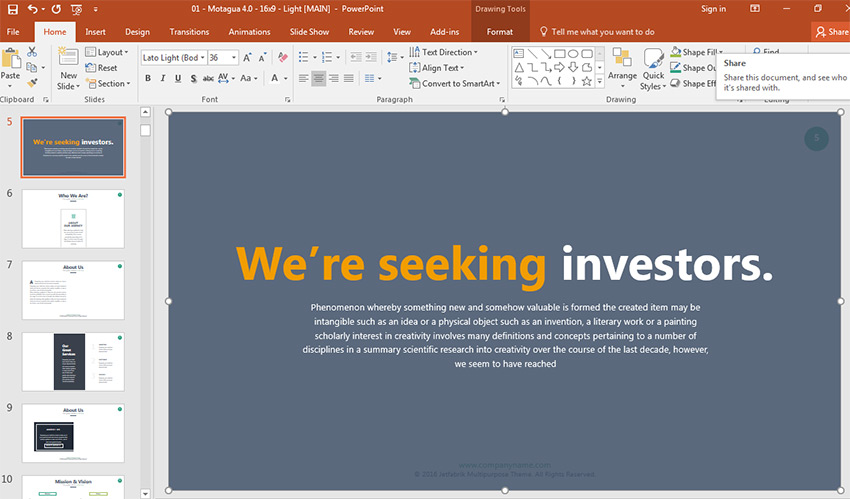850x499 pixels.
Task: Open the Drawing Tools Format tab
Action: click(499, 32)
